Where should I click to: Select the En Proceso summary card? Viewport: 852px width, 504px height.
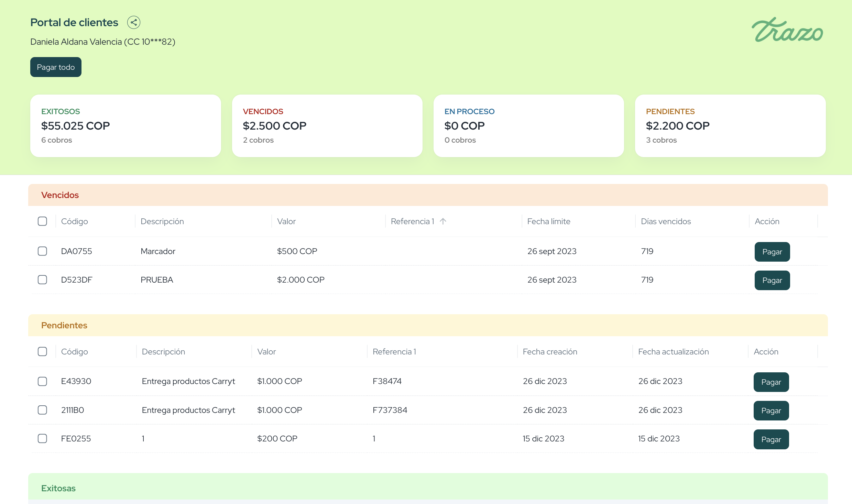click(x=528, y=126)
